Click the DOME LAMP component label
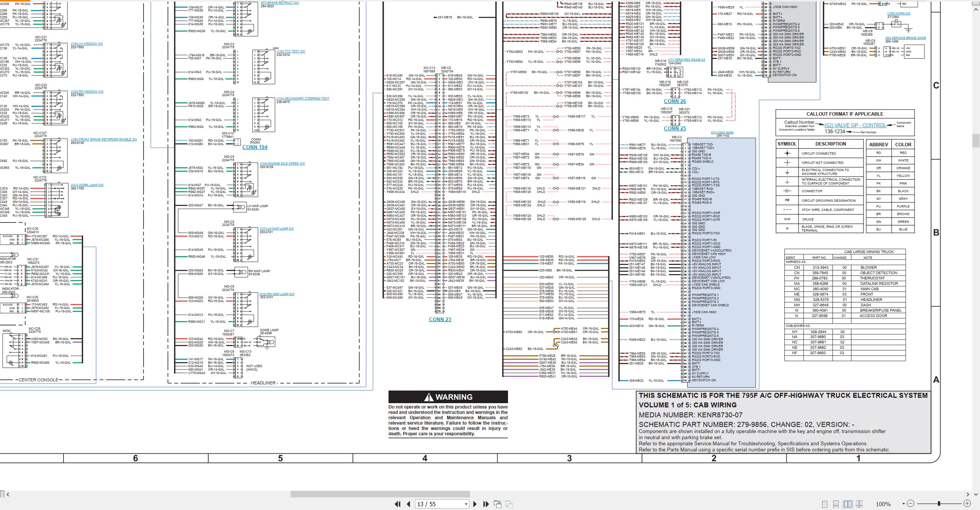980x510 pixels. tap(269, 330)
